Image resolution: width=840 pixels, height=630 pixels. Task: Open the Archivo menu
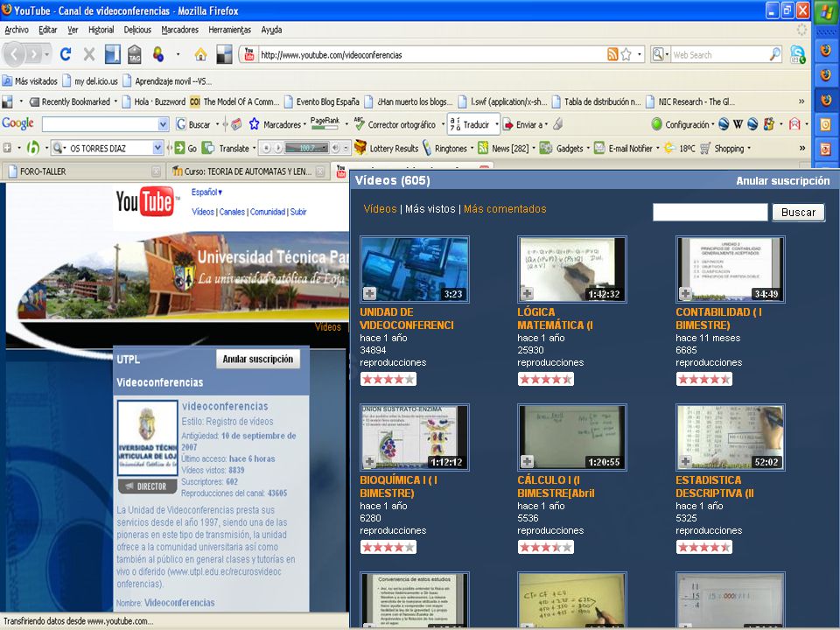click(16, 30)
